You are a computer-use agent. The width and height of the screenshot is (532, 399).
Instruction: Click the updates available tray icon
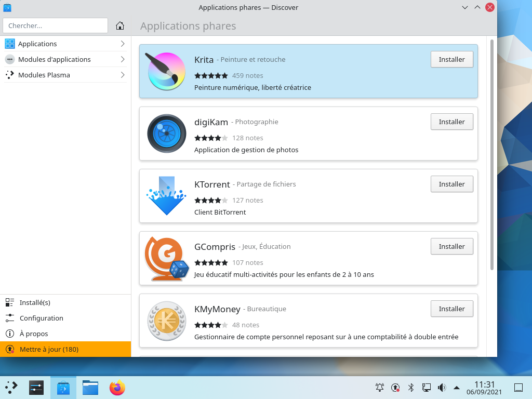395,388
